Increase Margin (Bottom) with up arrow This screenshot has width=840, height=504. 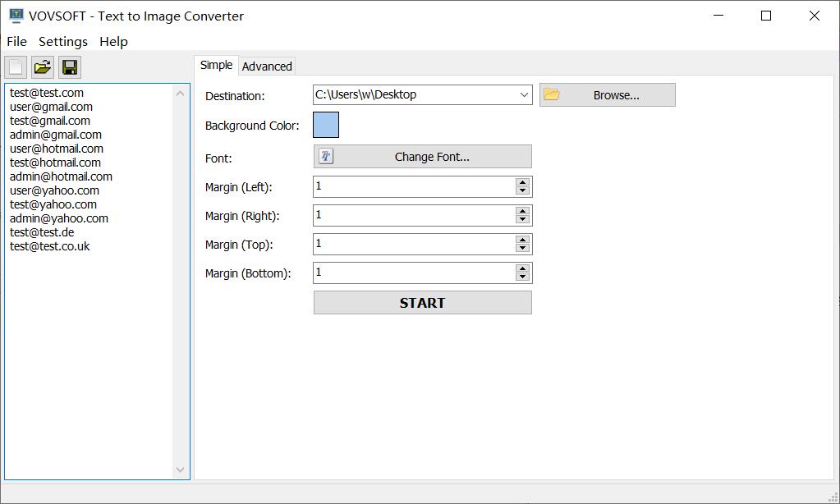522,268
